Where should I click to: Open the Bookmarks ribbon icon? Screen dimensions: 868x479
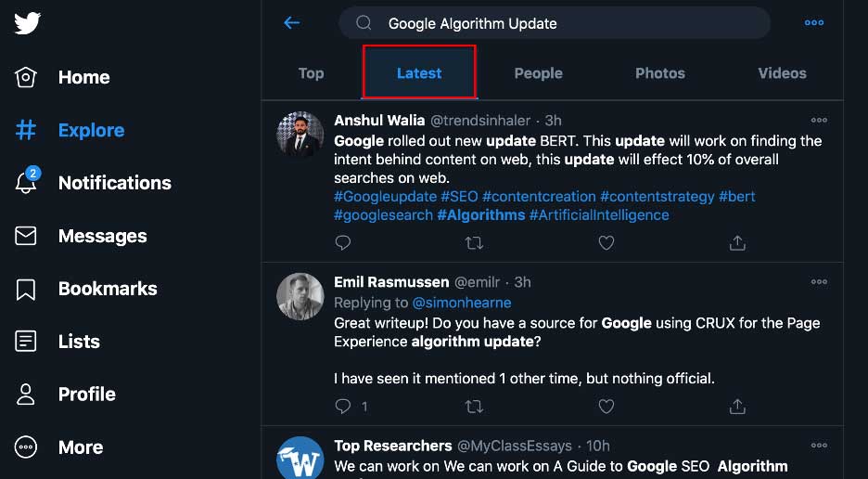coord(26,289)
